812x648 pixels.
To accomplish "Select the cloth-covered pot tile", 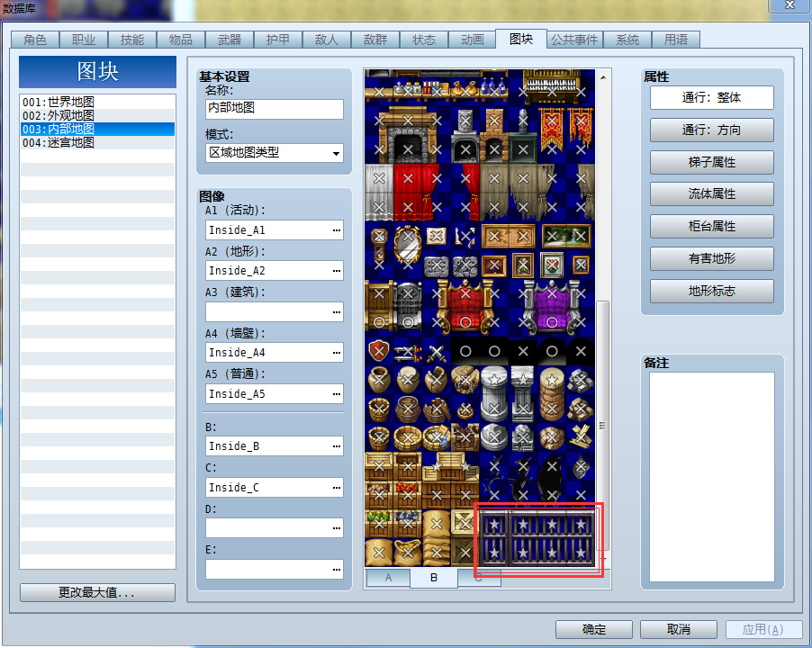I will tap(408, 380).
